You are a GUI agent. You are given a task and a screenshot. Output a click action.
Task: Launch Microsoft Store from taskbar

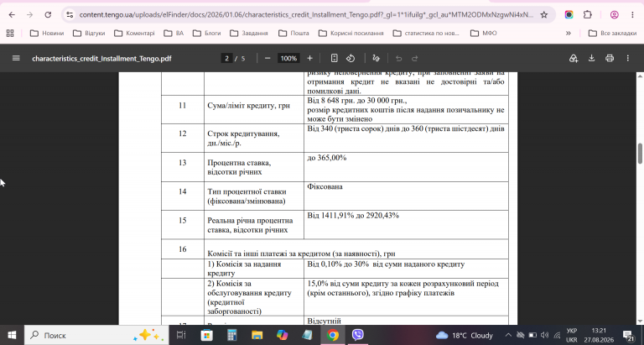(206, 335)
